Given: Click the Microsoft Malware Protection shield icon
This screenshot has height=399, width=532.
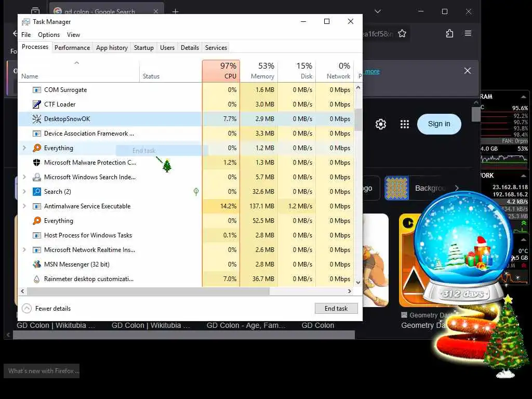Looking at the screenshot, I should [x=37, y=163].
